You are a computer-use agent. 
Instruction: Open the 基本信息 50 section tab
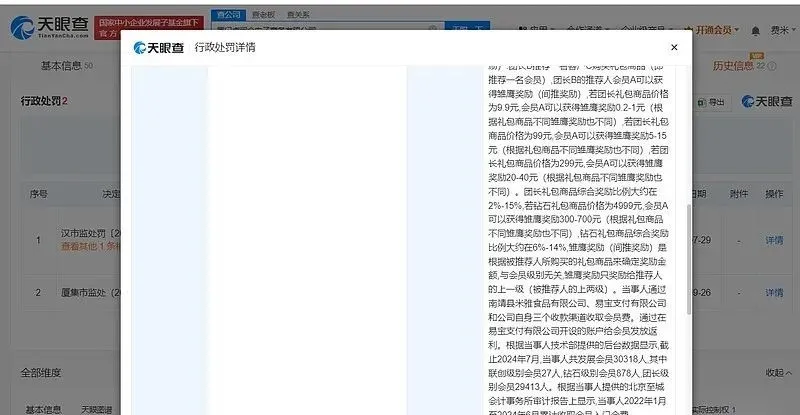tap(66, 66)
